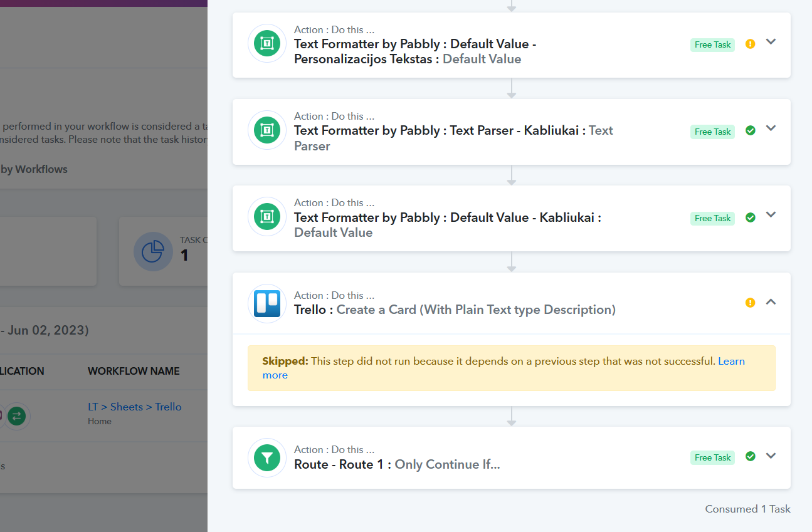Click Trello Create a Card step title

point(455,310)
